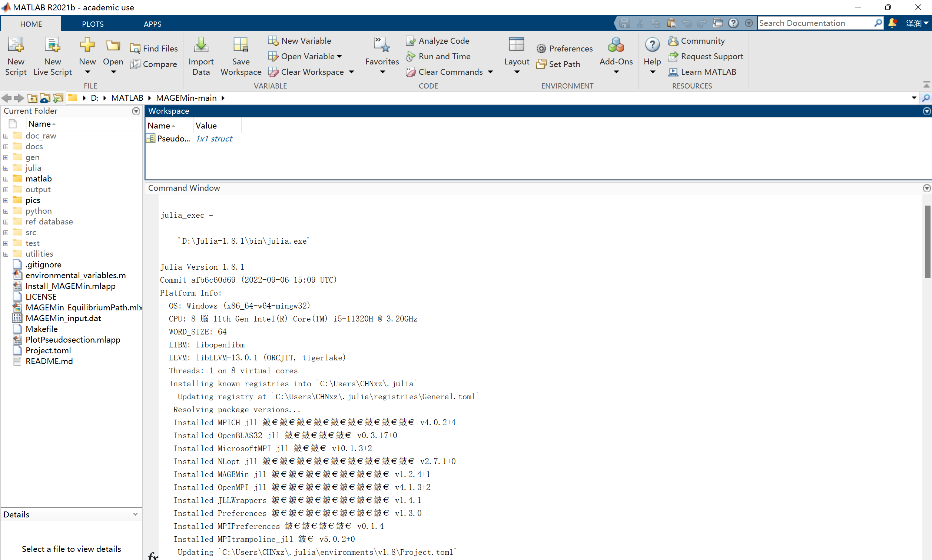932x560 pixels.
Task: Expand the src folder
Action: coord(5,232)
